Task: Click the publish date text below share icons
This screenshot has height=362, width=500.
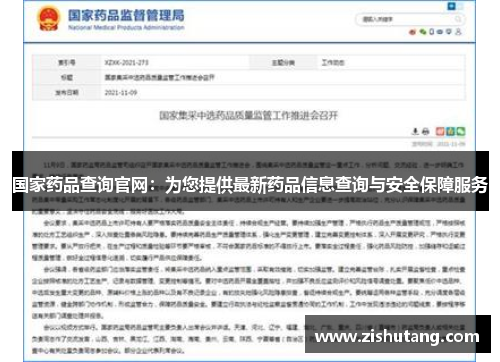Action: pyautogui.click(x=438, y=144)
